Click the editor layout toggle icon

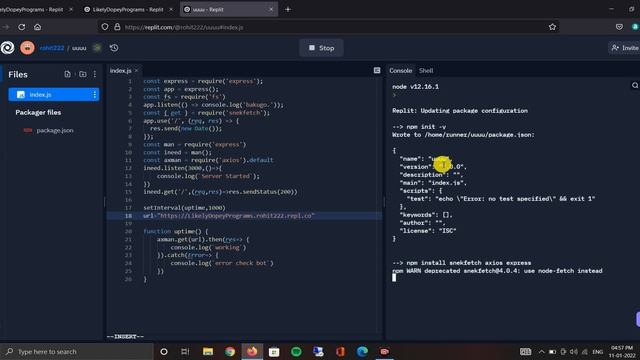click(377, 71)
